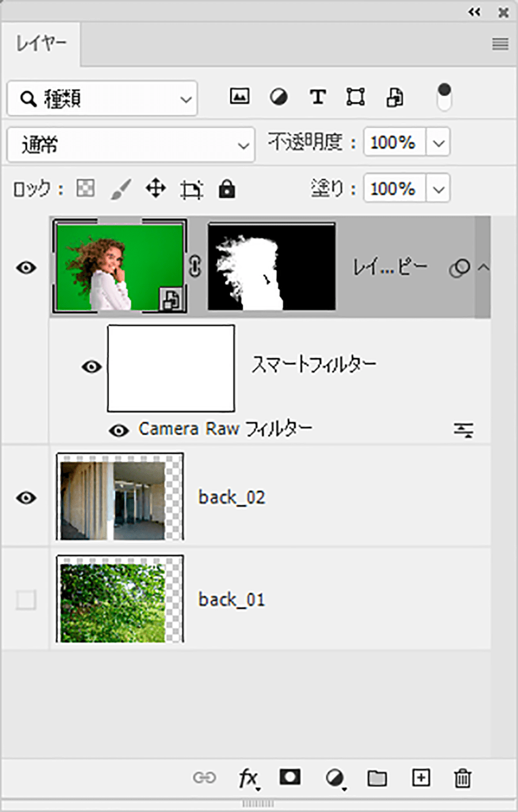The height and width of the screenshot is (812, 518).
Task: Select the woman green-screen layer thumbnail
Action: [x=120, y=267]
